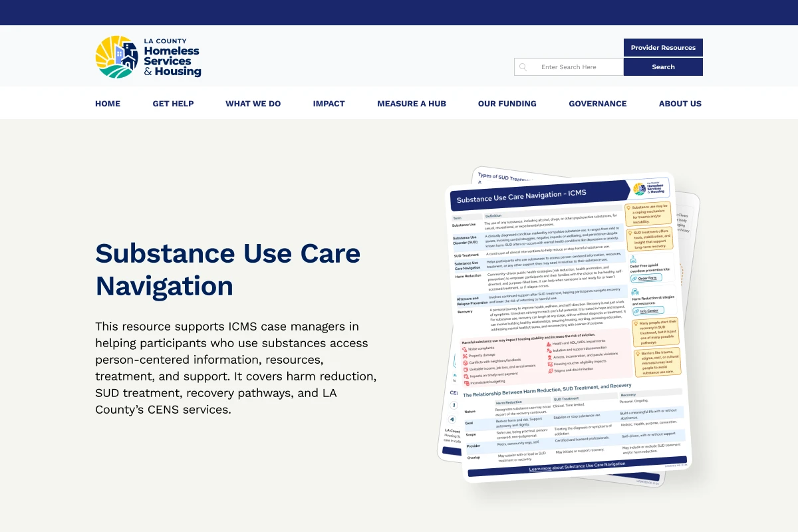The image size is (798, 532).
Task: Go to the HOME menu item
Action: pos(108,104)
